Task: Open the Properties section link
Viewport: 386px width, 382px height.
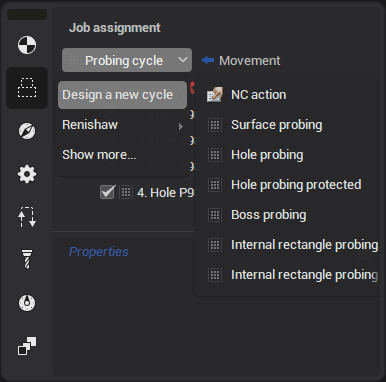Action: click(98, 252)
